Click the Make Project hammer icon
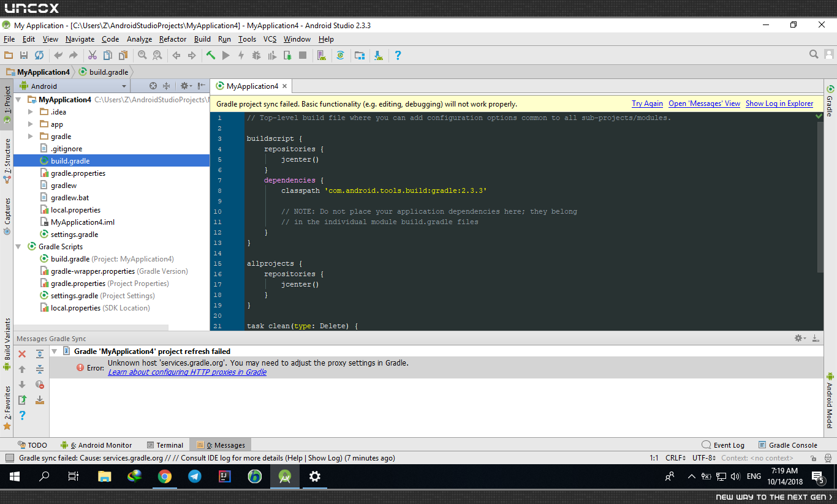This screenshot has width=837, height=504. pos(211,55)
